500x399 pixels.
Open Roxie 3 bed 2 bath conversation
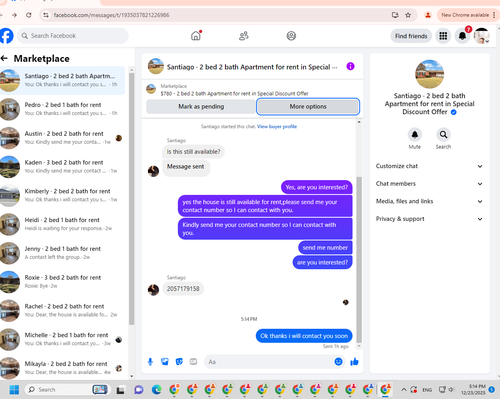pos(63,282)
